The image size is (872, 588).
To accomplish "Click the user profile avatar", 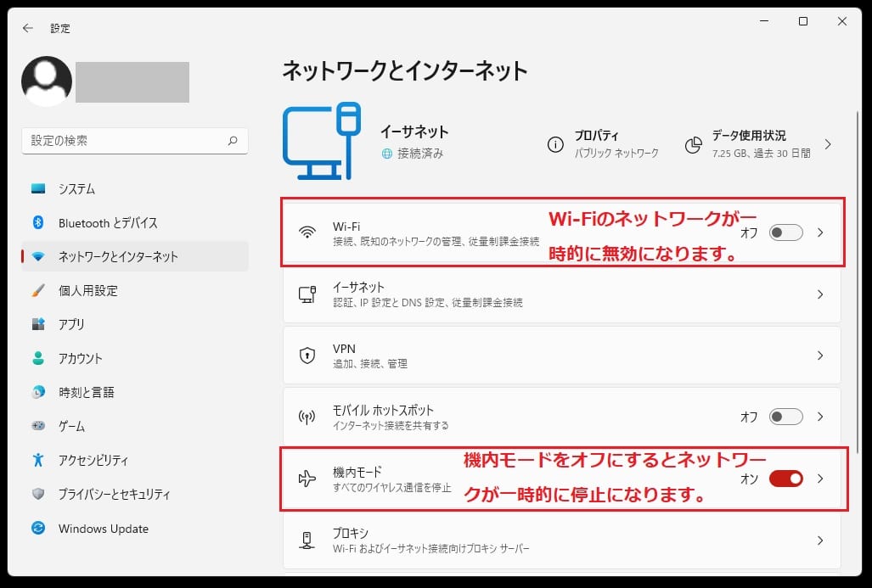I will tap(47, 81).
